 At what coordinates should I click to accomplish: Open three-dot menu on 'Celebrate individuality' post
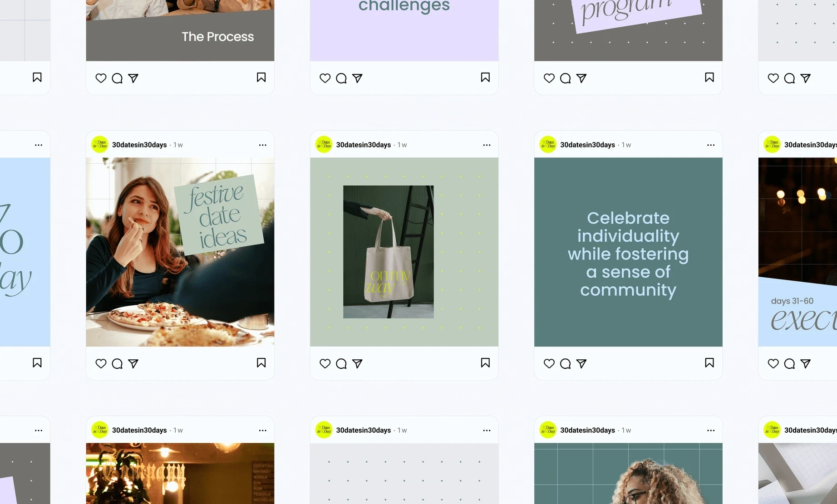tap(711, 145)
